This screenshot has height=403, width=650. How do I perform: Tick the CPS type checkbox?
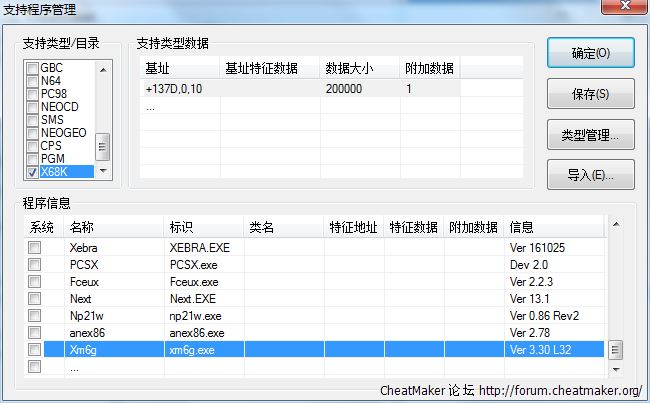tap(33, 146)
